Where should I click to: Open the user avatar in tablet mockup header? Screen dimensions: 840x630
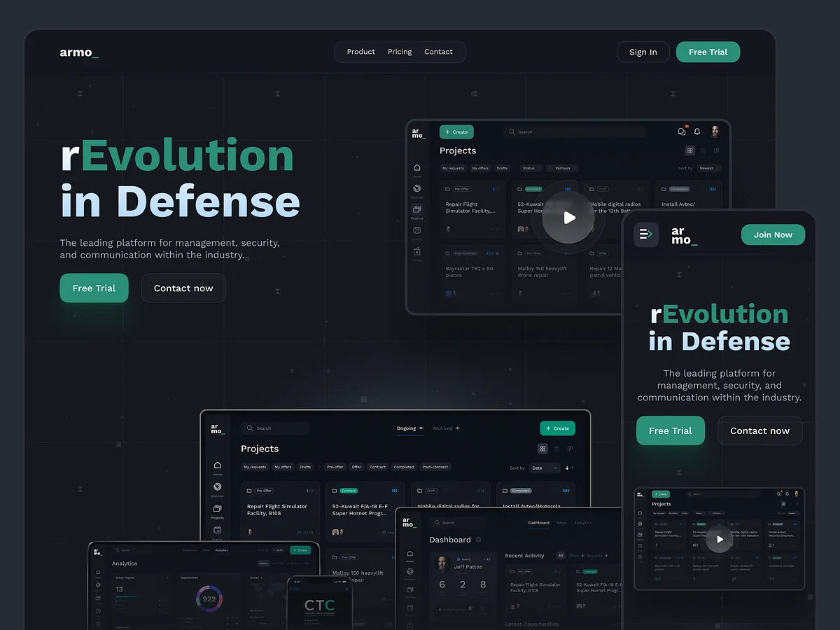pos(715,132)
